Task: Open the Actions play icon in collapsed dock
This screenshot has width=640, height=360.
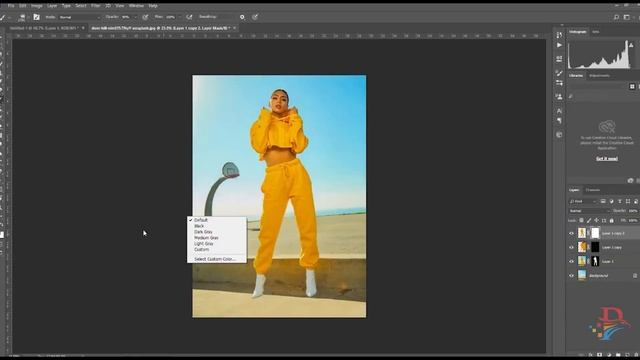Action: point(559,45)
